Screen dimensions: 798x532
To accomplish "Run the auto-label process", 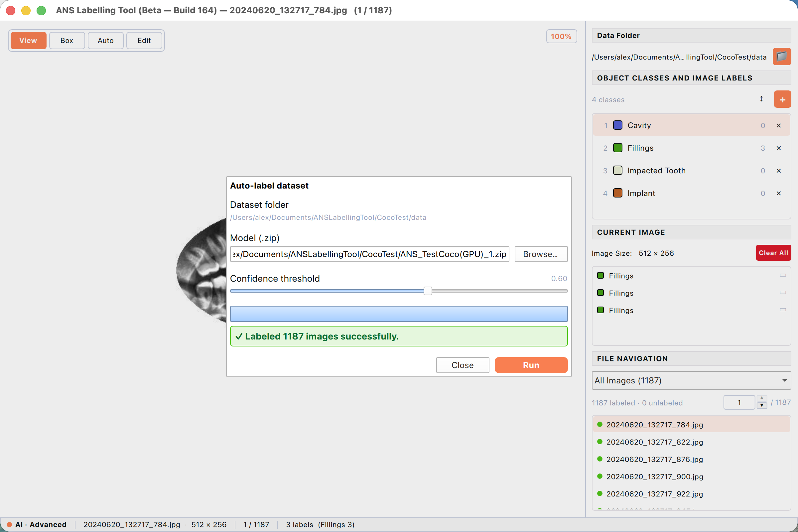I will click(531, 365).
